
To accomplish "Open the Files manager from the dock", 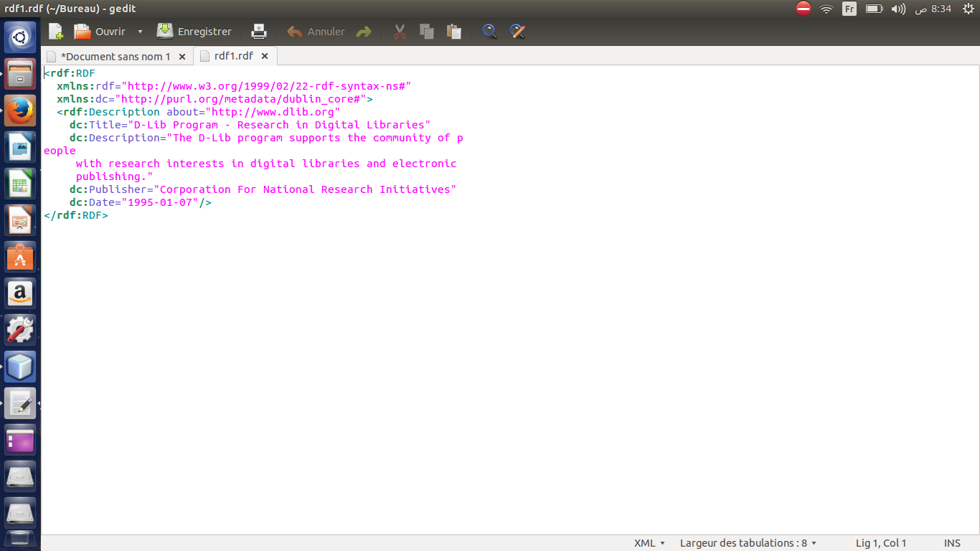I will [20, 74].
